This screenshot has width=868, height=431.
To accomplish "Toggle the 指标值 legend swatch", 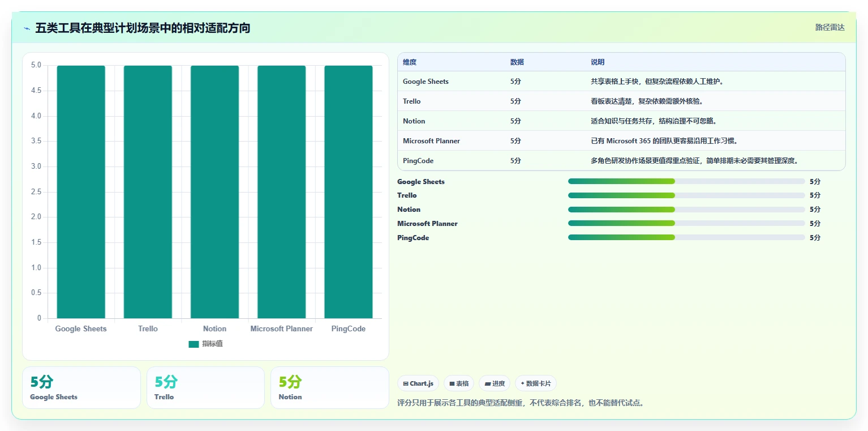I will 194,344.
